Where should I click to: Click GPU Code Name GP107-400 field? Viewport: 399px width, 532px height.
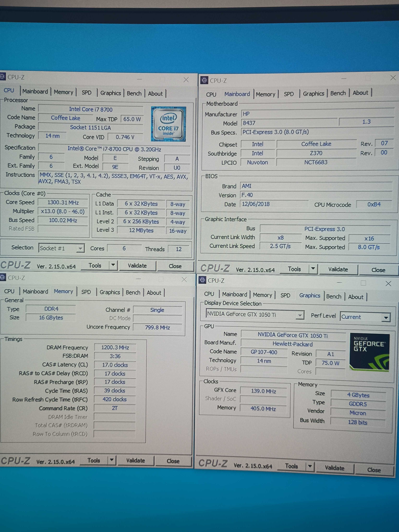point(264,352)
